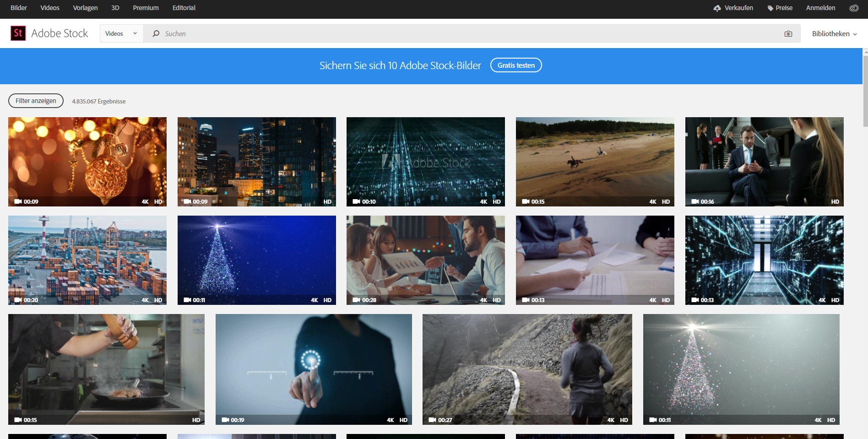Open the gray glitter Christmas tree thumbnail
Image resolution: width=868 pixels, height=439 pixels.
coord(741,369)
